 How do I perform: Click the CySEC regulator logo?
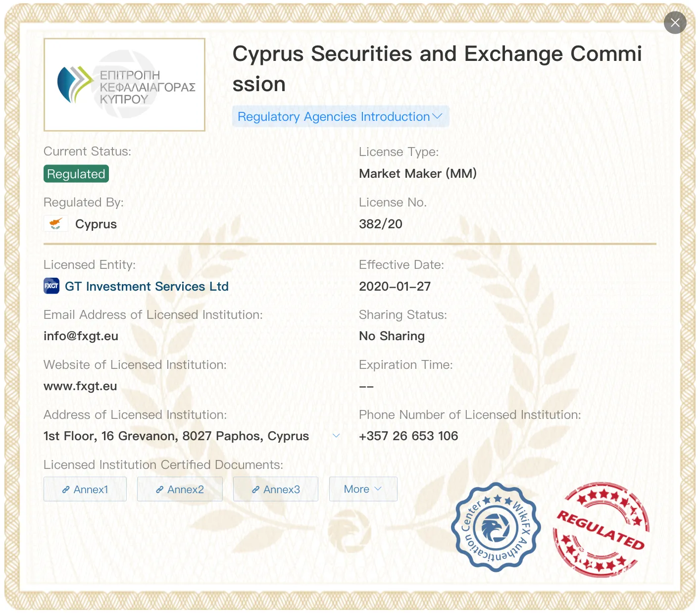pos(125,85)
